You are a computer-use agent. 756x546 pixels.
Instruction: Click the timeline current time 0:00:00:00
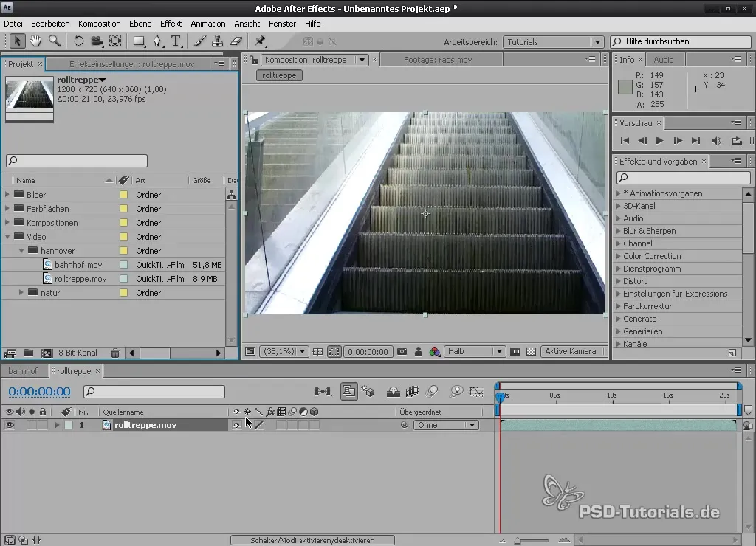click(x=40, y=392)
